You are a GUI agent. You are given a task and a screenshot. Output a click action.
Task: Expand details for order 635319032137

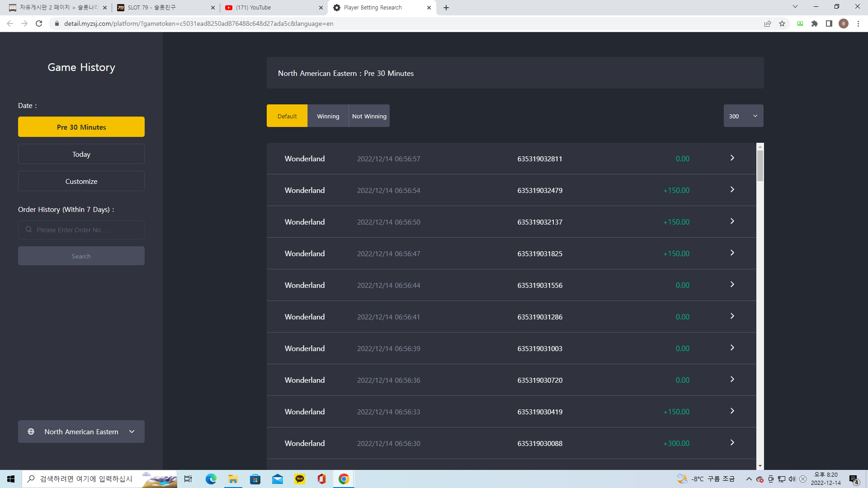732,221
